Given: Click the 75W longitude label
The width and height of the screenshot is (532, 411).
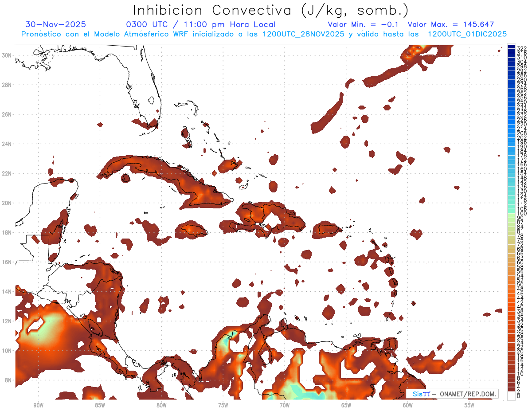Looking at the screenshot, I should [x=223, y=406].
